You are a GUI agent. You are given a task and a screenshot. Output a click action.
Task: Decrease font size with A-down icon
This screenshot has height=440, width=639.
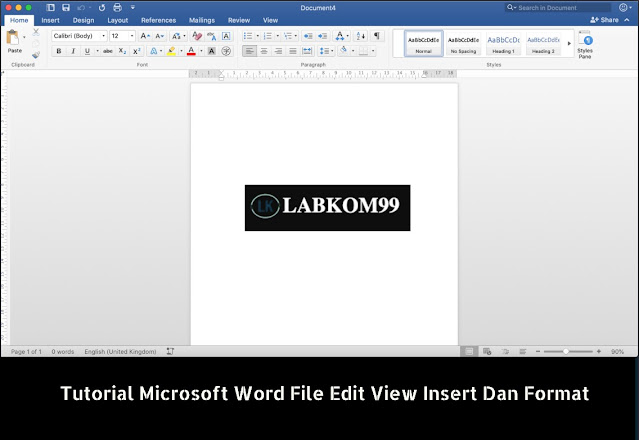pyautogui.click(x=160, y=36)
